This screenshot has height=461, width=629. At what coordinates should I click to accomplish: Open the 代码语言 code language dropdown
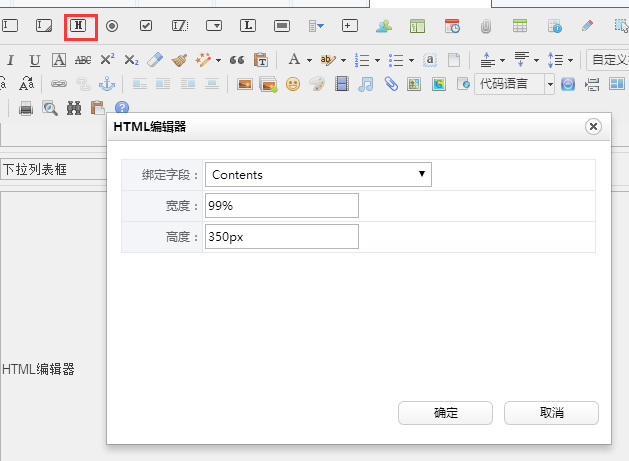tap(514, 84)
